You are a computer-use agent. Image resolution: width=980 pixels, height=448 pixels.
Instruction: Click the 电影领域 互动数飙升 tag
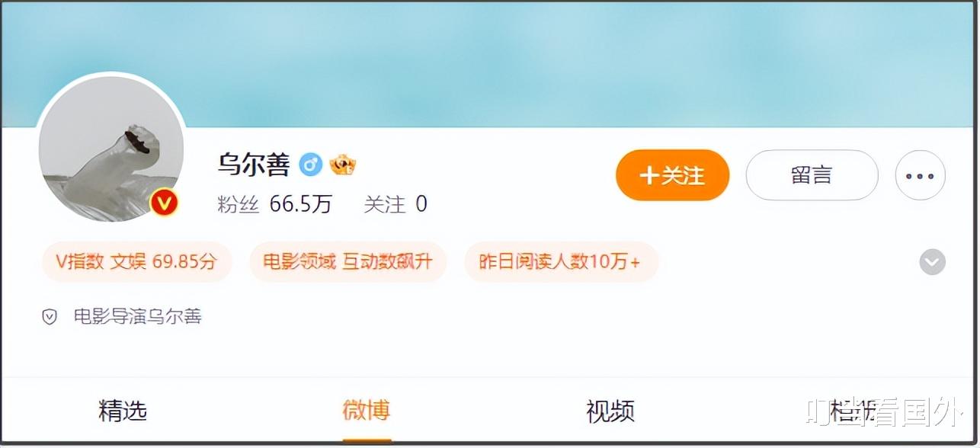tap(347, 262)
